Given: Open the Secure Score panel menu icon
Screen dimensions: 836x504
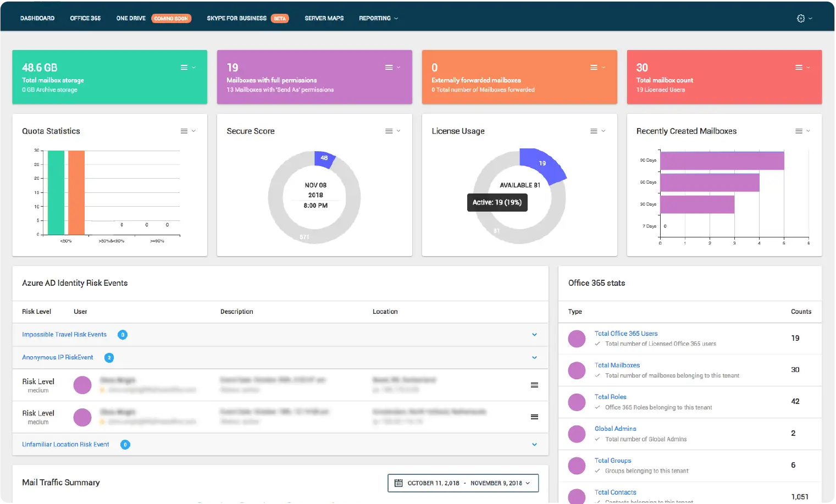Looking at the screenshot, I should (x=389, y=131).
